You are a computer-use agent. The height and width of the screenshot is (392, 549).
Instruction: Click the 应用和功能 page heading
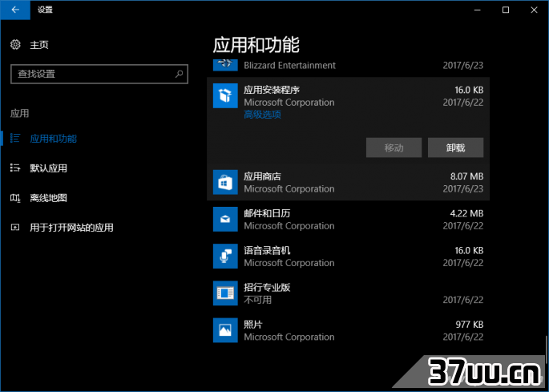point(256,45)
